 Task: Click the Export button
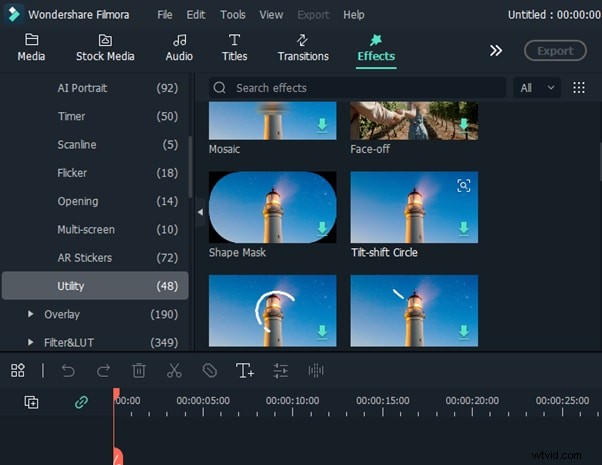pos(555,50)
